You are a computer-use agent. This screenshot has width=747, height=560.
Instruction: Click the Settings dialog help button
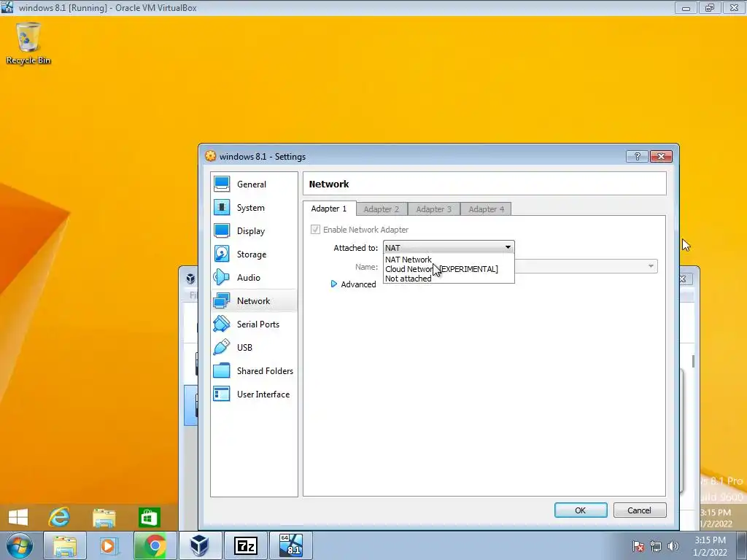pyautogui.click(x=637, y=156)
